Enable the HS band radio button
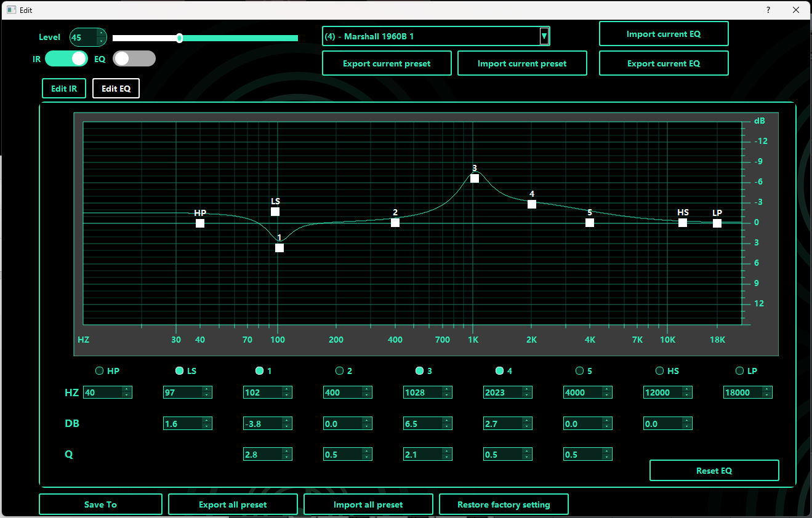This screenshot has height=518, width=812. pyautogui.click(x=659, y=371)
